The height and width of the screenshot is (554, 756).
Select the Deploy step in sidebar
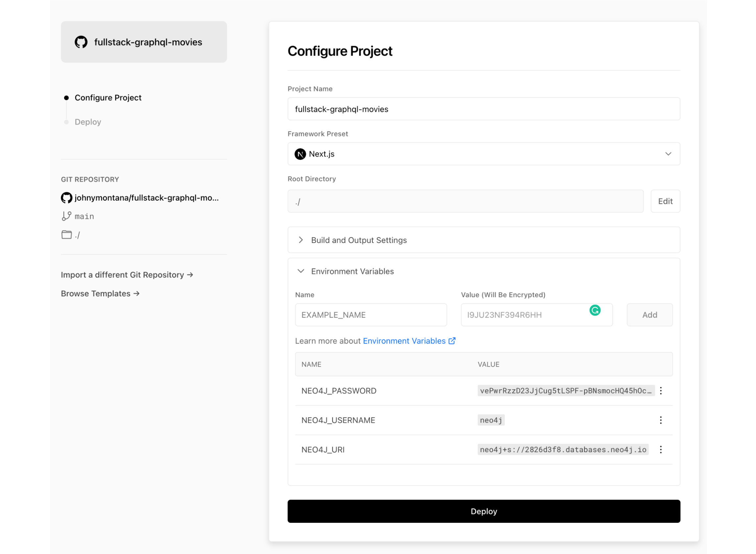click(x=87, y=122)
